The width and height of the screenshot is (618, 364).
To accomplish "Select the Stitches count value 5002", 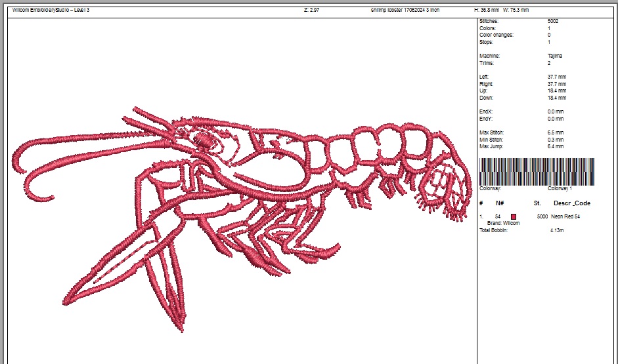I will (x=553, y=22).
